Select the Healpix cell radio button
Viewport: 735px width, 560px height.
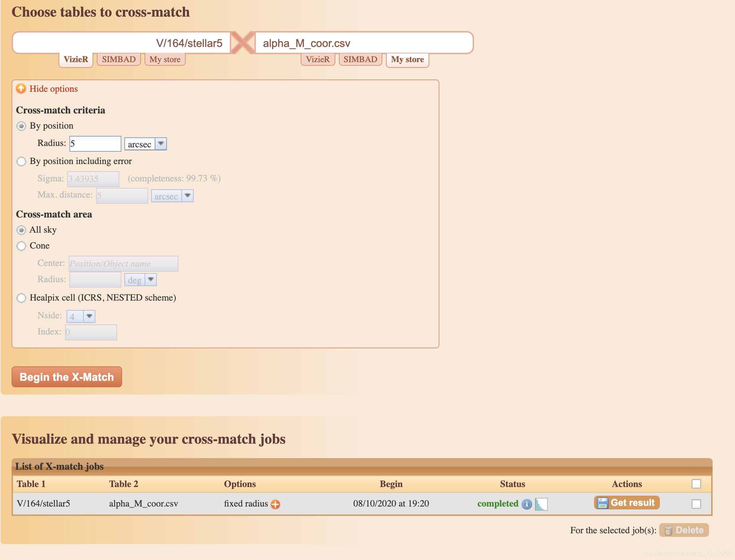coord(21,298)
